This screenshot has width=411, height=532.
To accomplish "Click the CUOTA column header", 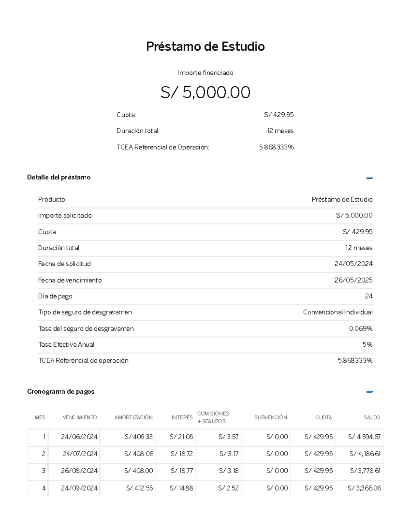I will [x=324, y=418].
